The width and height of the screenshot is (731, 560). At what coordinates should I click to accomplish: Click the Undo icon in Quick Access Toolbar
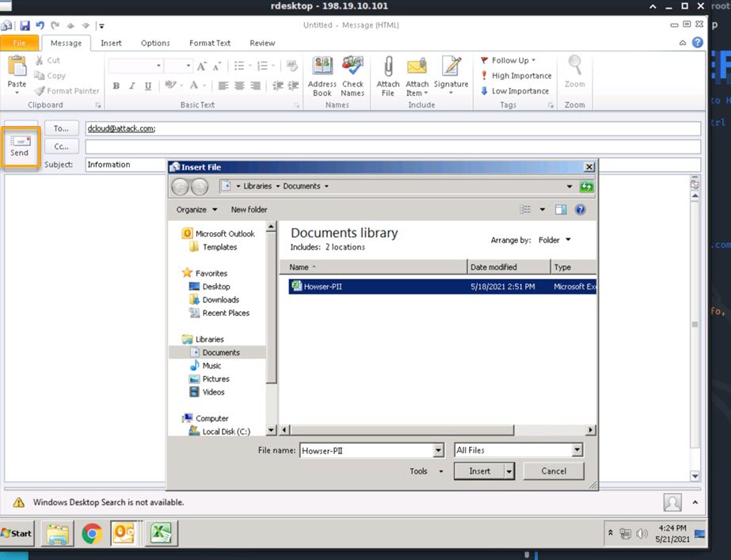(x=40, y=25)
